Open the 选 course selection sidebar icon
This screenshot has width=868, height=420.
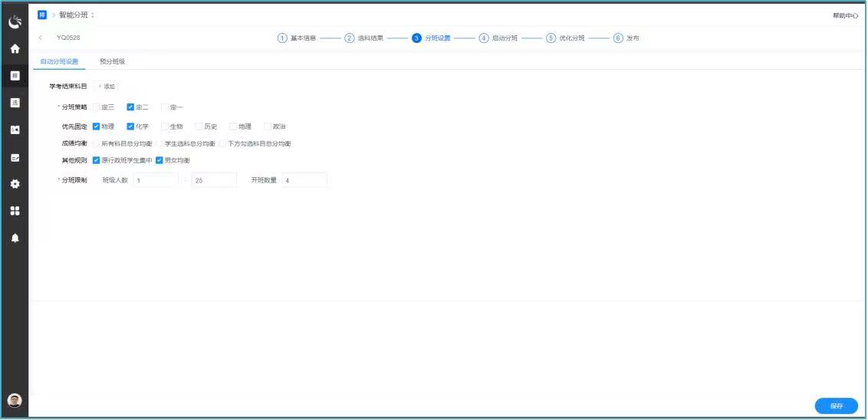tap(15, 103)
